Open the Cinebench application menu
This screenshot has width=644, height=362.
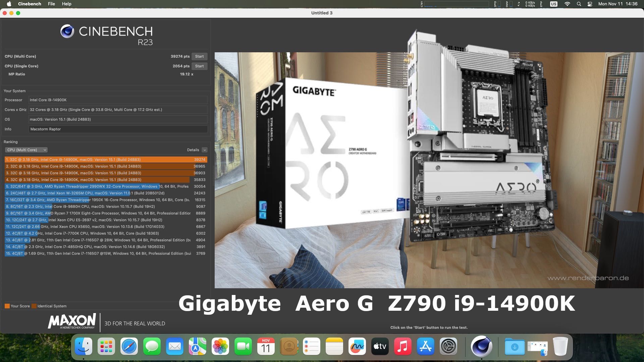pyautogui.click(x=30, y=4)
